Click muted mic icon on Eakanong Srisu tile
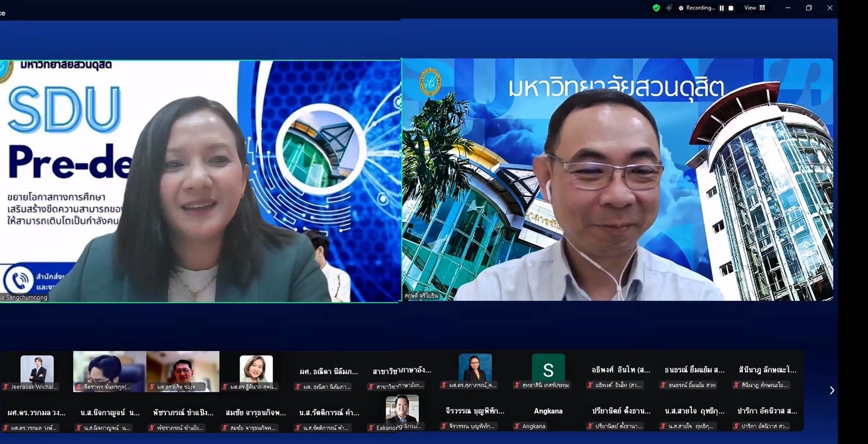Image resolution: width=868 pixels, height=444 pixels. [371, 428]
